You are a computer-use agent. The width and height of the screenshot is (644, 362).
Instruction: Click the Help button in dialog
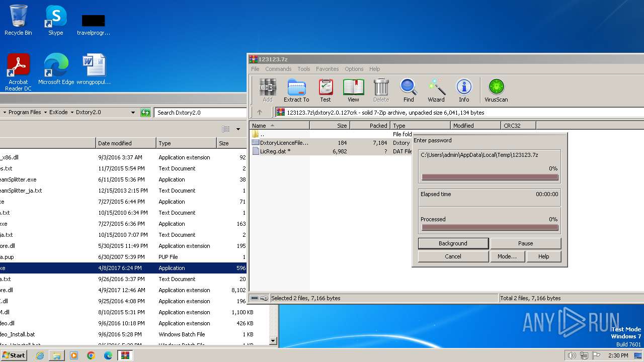(x=544, y=256)
